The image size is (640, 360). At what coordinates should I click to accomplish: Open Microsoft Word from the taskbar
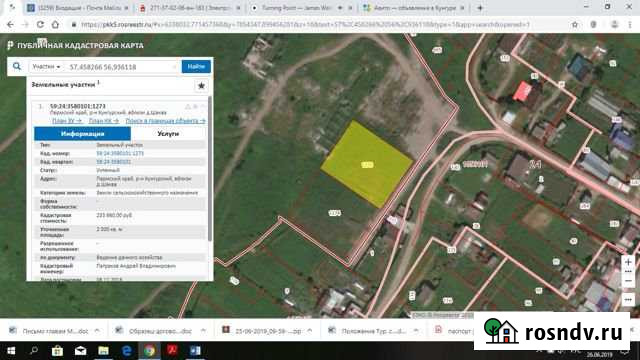click(195, 351)
